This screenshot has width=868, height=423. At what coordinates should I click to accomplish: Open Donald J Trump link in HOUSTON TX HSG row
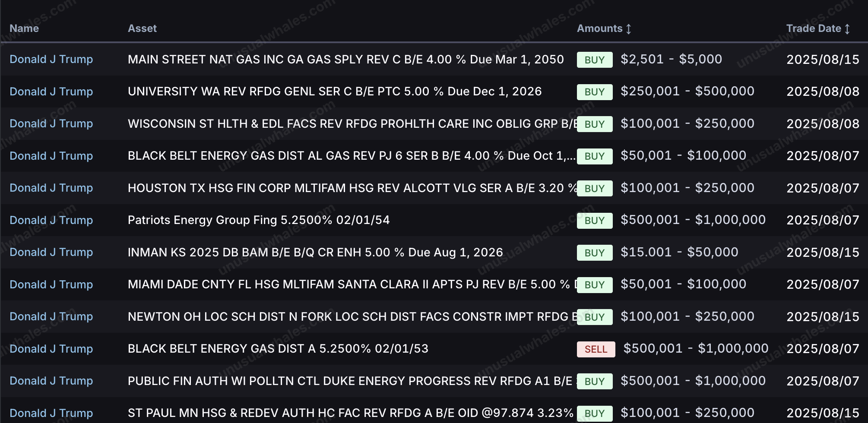pyautogui.click(x=51, y=188)
